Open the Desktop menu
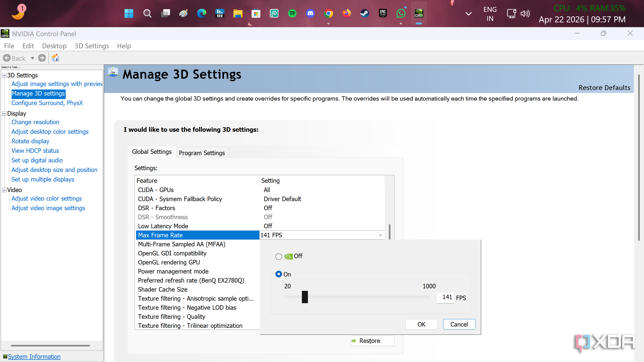Screen dimensions: 644x362 click(x=54, y=46)
